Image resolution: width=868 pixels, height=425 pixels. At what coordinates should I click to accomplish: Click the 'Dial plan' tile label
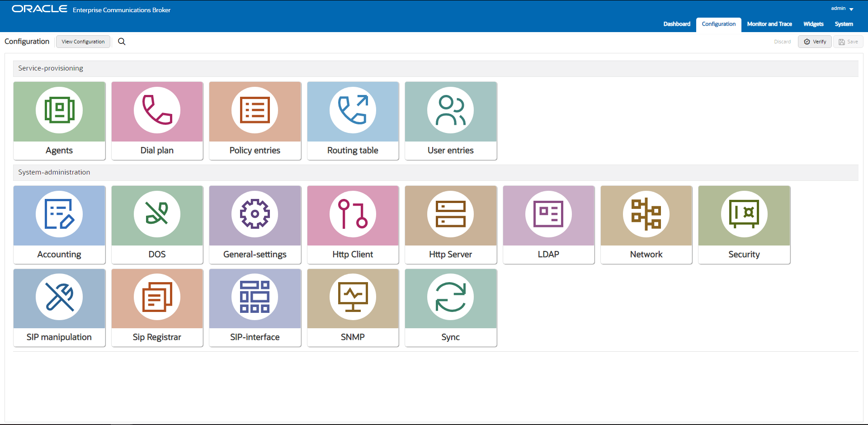[157, 151]
